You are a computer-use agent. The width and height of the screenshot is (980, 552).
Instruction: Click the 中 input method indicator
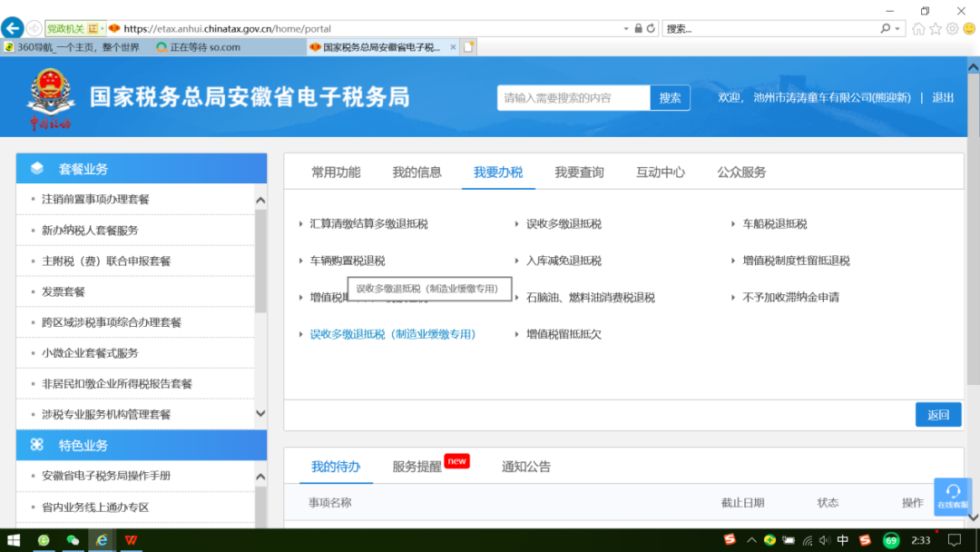click(842, 540)
